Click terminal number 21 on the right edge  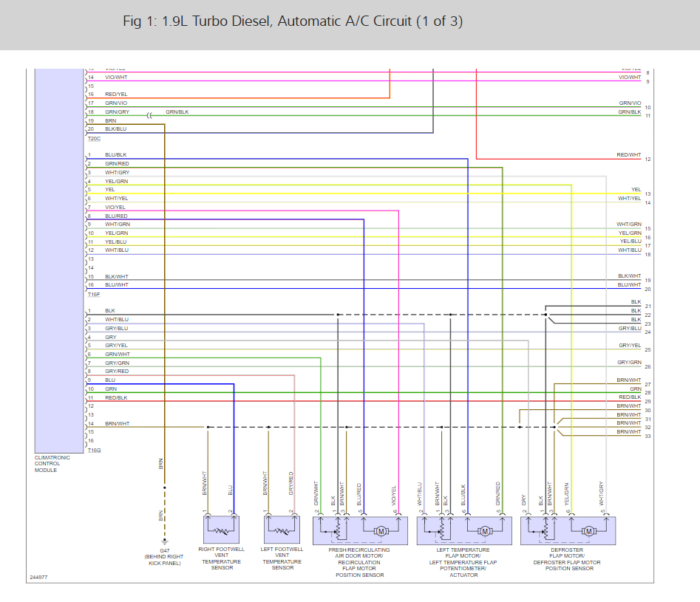click(648, 306)
